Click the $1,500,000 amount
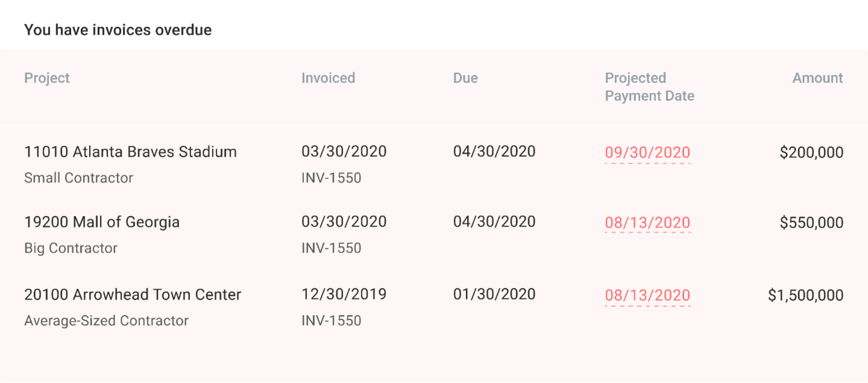This screenshot has height=383, width=868. coord(806,295)
